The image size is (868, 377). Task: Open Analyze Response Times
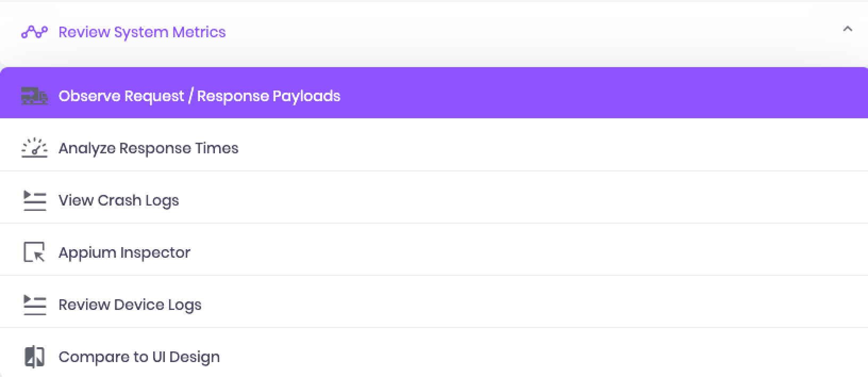434,145
